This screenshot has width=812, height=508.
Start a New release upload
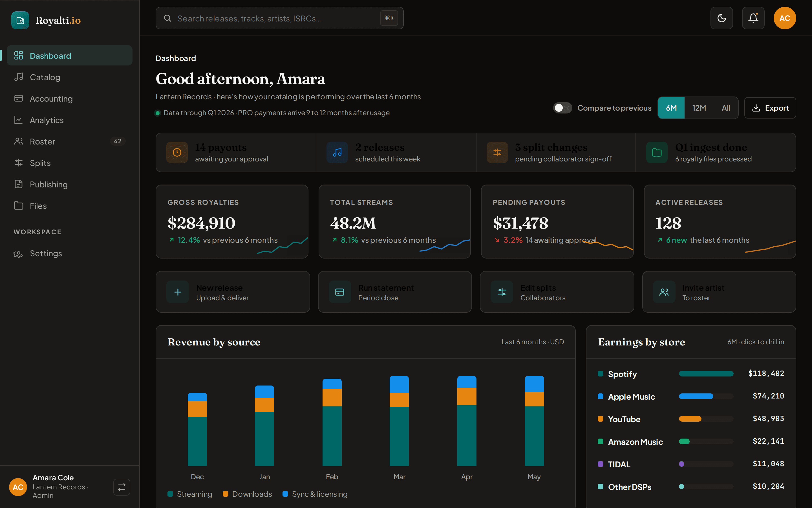tap(233, 292)
